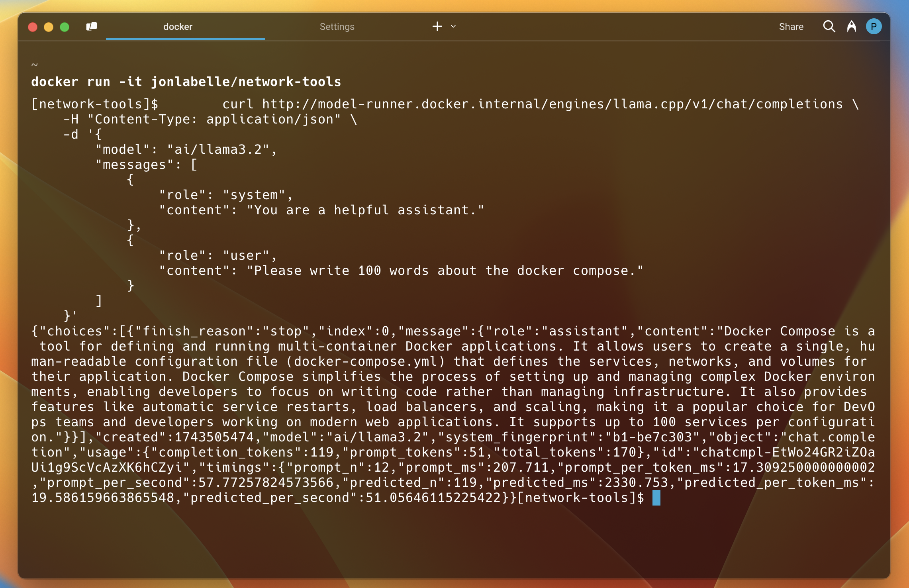This screenshot has height=588, width=909.
Task: Open the Warp Drive panel icon
Action: point(92,27)
